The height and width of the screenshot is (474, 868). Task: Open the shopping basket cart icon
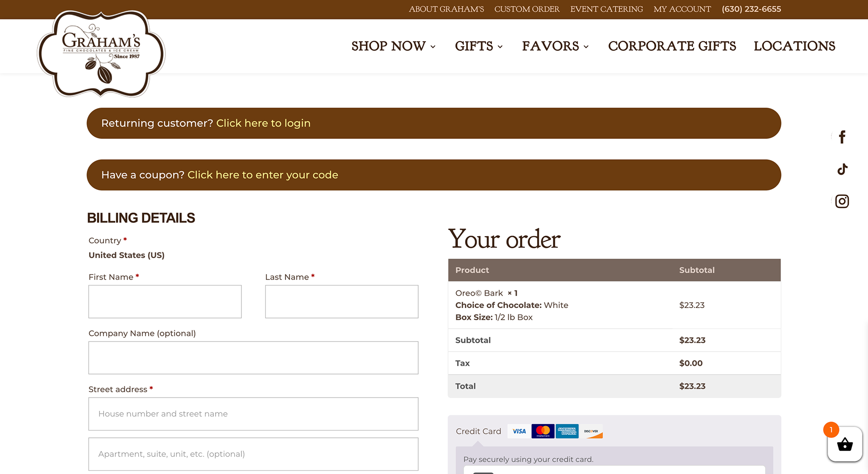844,444
